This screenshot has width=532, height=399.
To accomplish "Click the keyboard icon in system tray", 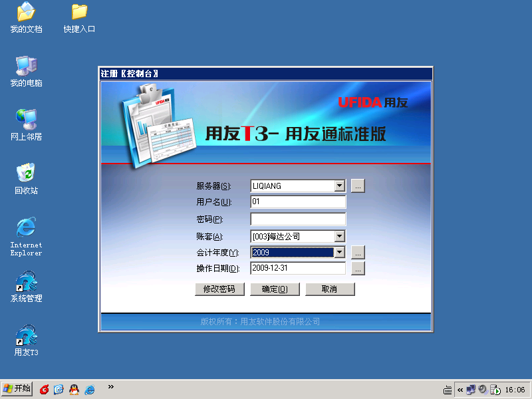I will click(448, 390).
